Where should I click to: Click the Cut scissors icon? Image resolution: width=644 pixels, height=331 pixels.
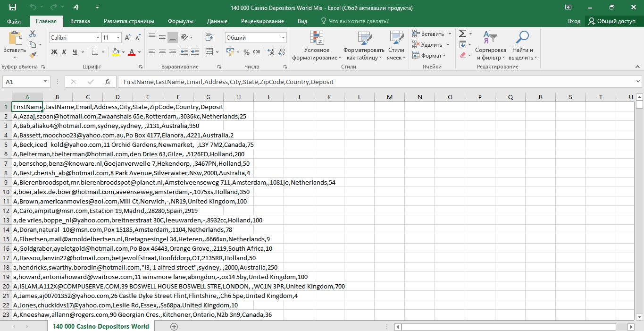click(x=33, y=34)
